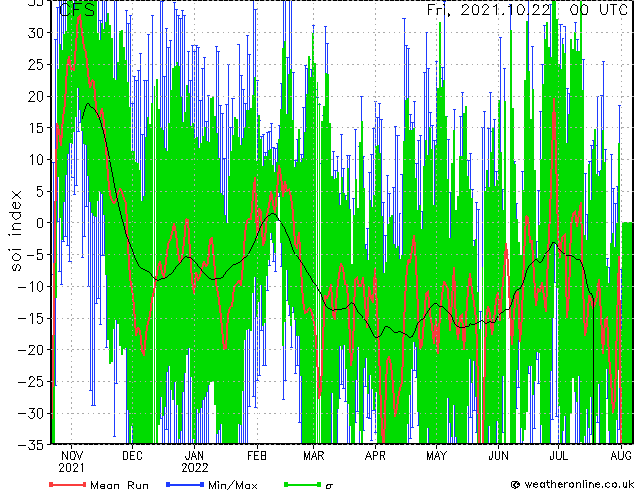Click the y-axis value 15
Viewport: 634px width, 490px height.
tap(35, 128)
